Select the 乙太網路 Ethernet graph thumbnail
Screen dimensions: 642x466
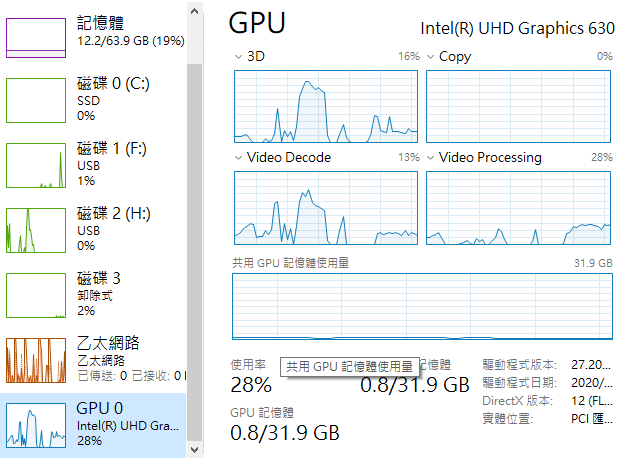36,360
